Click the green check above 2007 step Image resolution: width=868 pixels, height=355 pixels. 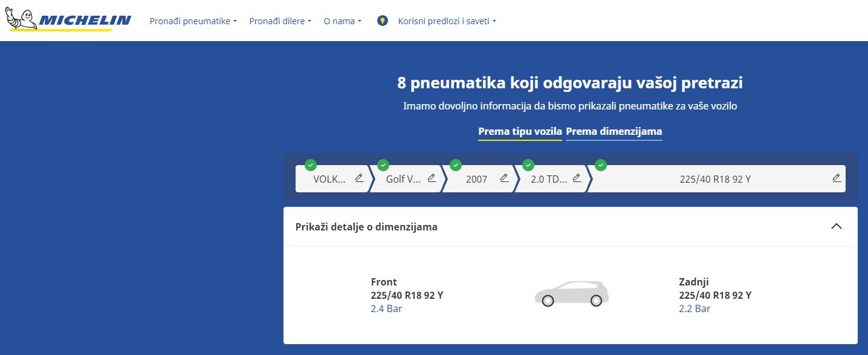click(x=456, y=164)
